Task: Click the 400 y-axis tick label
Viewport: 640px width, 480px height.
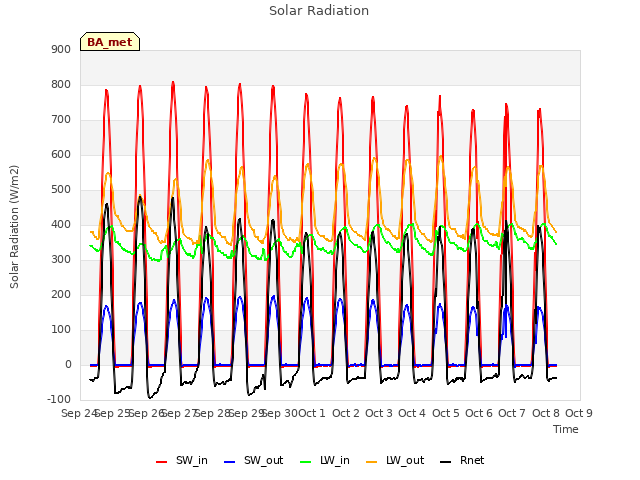Action: click(61, 224)
